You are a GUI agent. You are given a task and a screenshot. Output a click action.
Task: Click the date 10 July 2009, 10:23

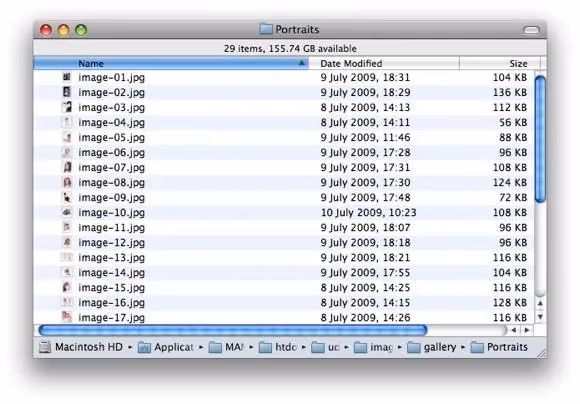click(368, 212)
